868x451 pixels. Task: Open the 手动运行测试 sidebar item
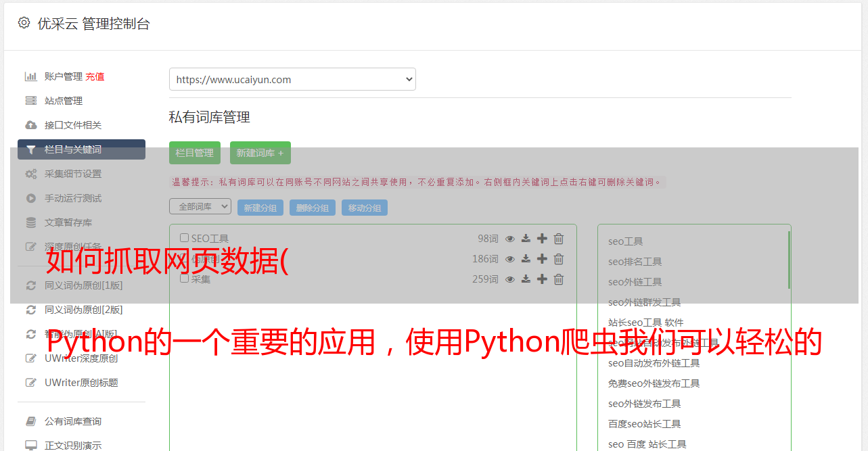[x=73, y=198]
